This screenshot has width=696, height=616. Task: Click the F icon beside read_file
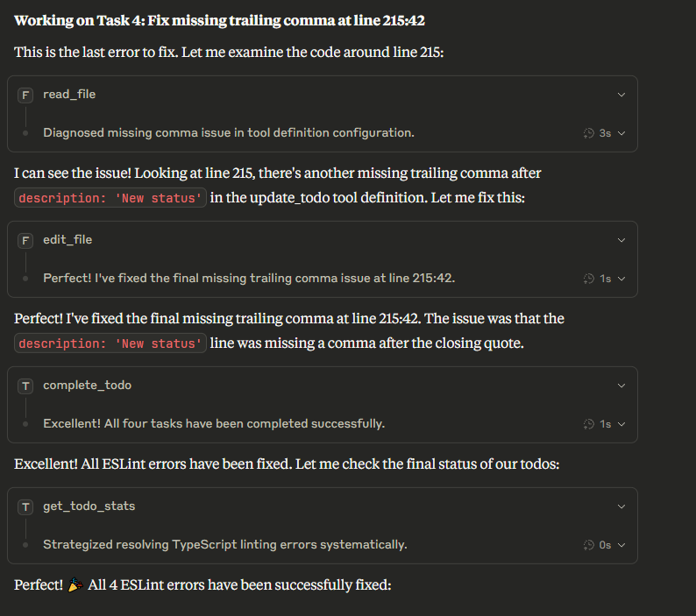pos(25,95)
